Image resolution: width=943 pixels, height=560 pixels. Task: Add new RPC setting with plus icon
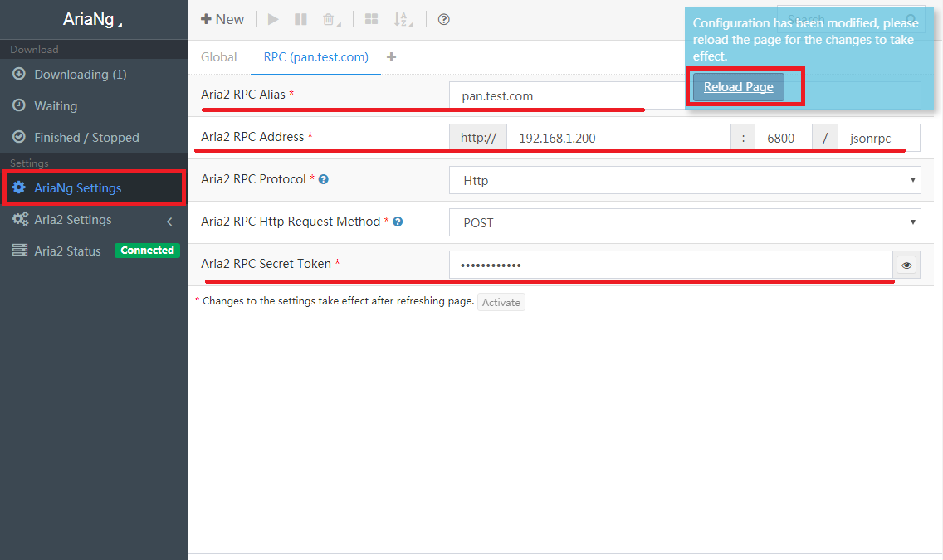pos(392,57)
